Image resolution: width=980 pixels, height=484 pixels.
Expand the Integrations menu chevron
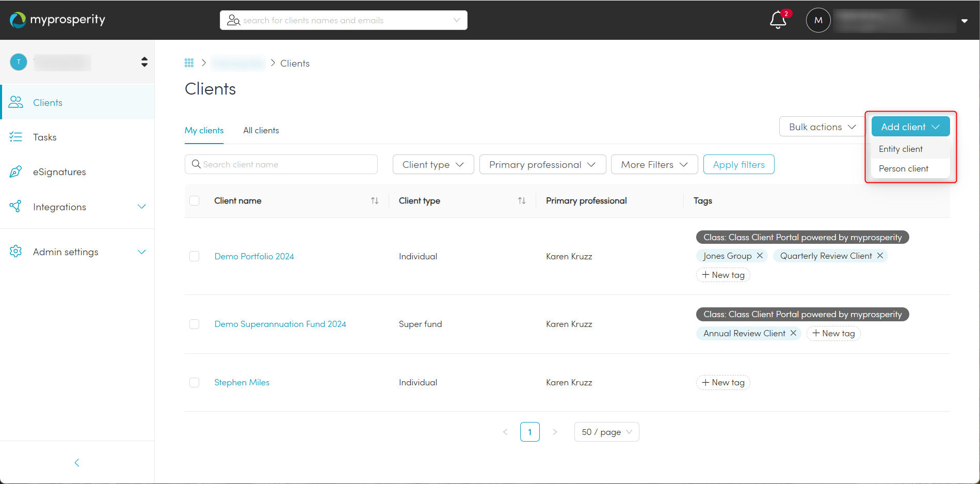coord(141,207)
